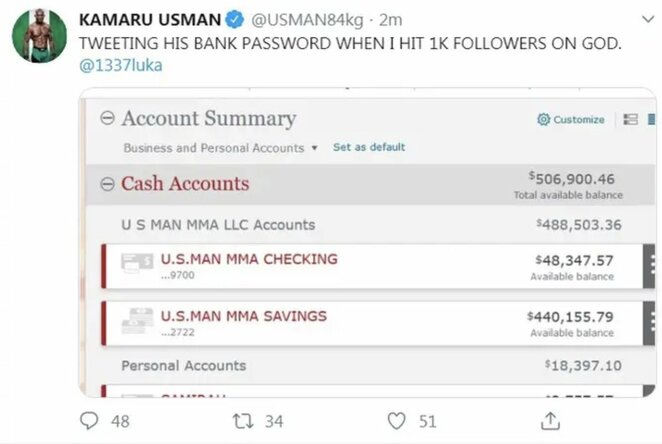Click the savings account cash icon
Screen dimensions: 662x444
137,322
